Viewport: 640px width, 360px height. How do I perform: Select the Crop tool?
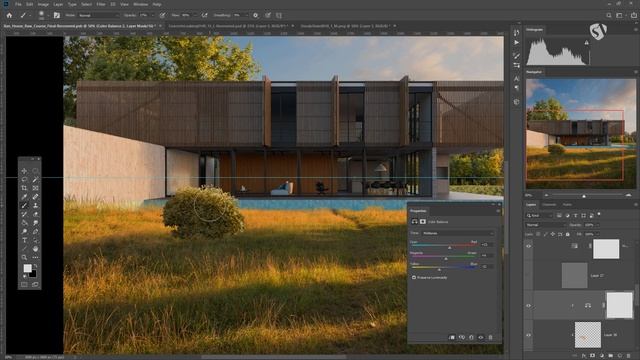(24, 188)
